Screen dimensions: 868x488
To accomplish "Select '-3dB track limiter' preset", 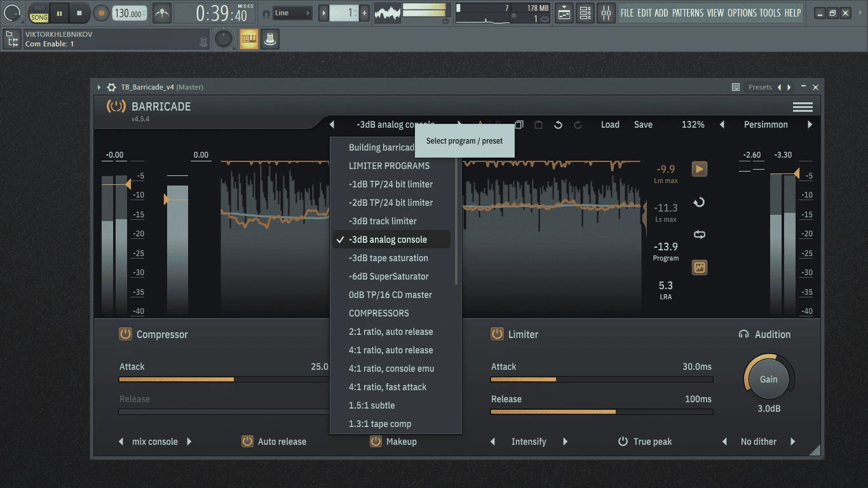I will [391, 221].
